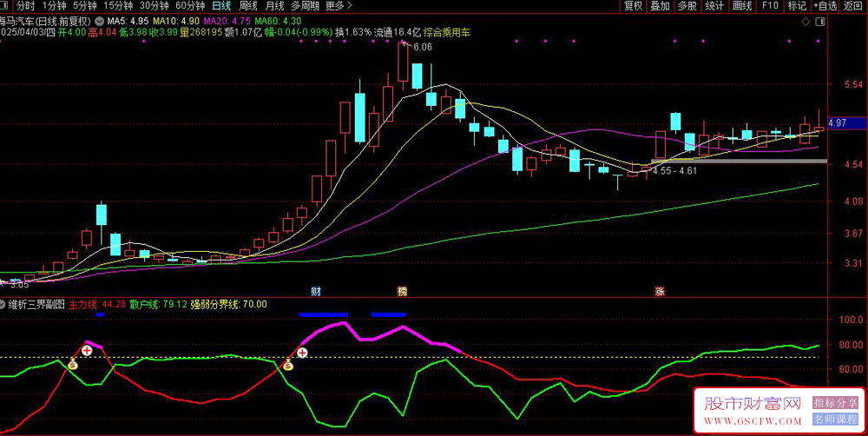Click the MA20: 4.75 legend

point(227,21)
